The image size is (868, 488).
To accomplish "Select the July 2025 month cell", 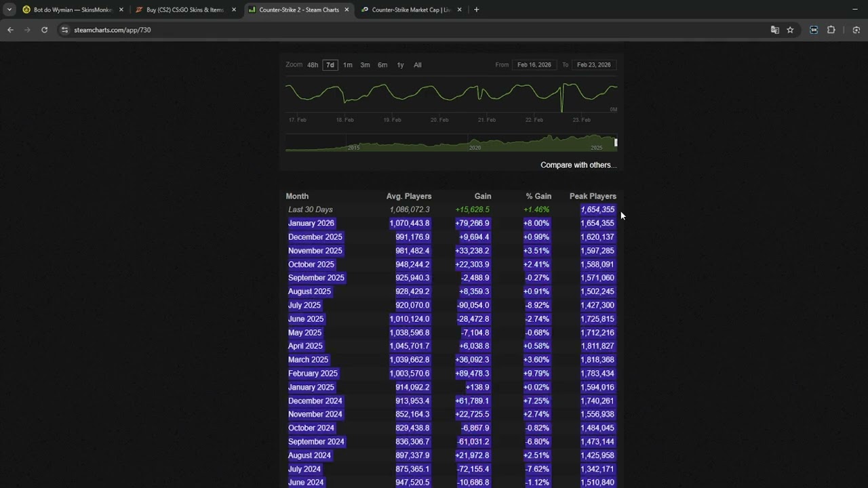I will (x=304, y=306).
